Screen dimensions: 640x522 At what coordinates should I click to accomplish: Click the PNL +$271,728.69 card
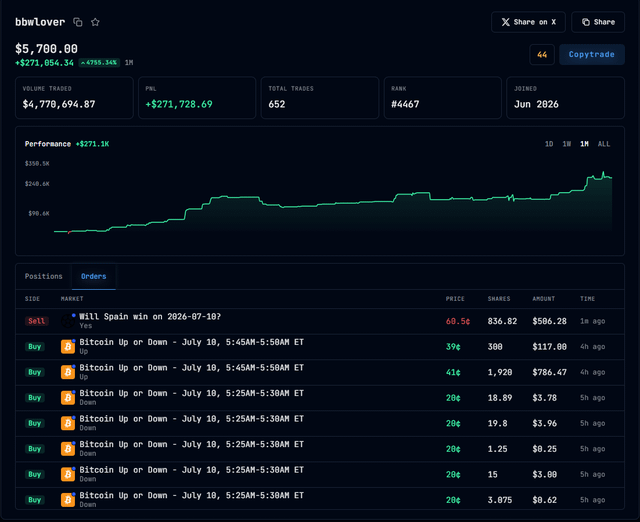click(197, 98)
